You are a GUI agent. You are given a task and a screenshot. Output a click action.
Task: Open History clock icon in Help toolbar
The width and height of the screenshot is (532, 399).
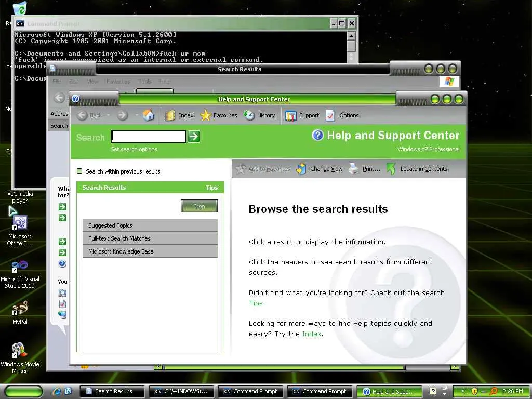[x=249, y=115]
